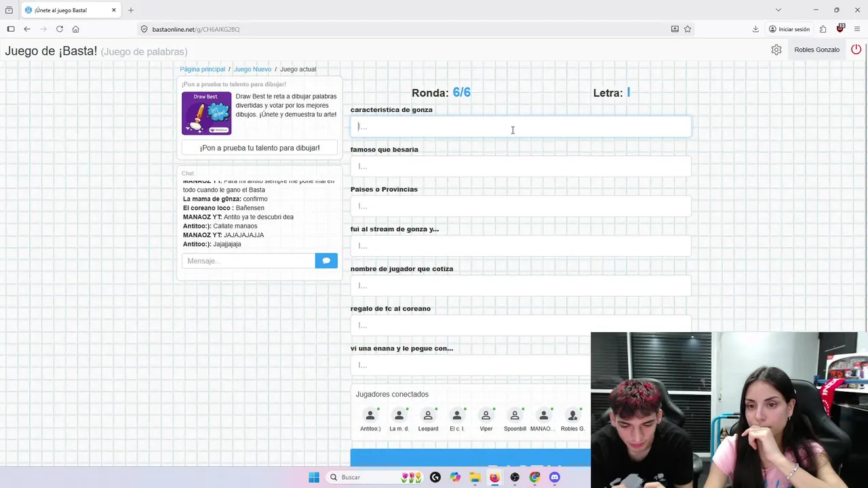Click chat message 'Callate manaos'
The image size is (868, 488).
point(235,226)
